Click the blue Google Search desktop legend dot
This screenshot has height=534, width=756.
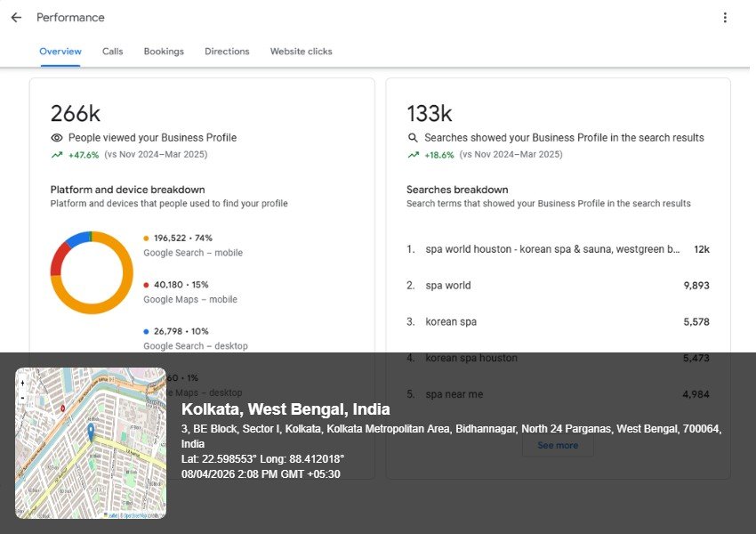tap(146, 331)
